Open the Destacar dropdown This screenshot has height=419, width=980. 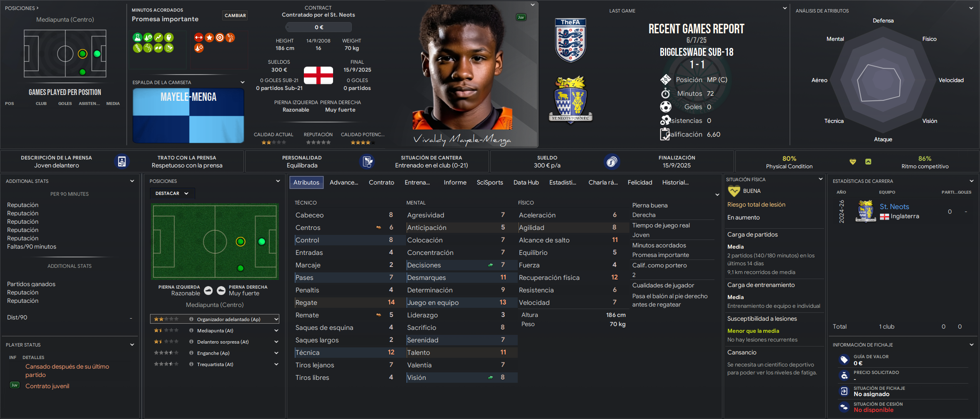[x=173, y=193]
